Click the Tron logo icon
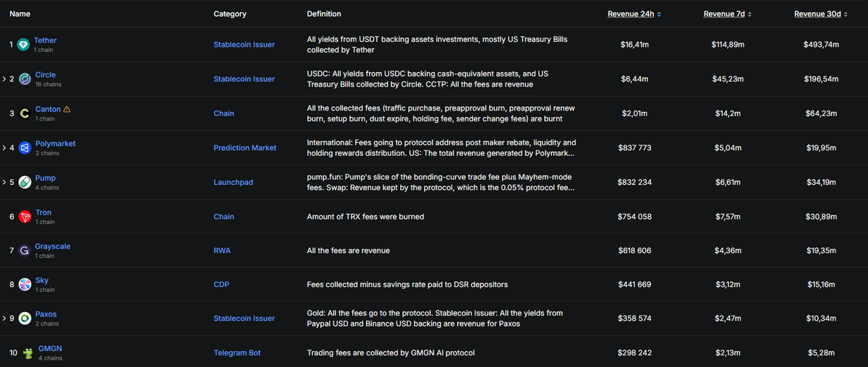 click(x=25, y=217)
